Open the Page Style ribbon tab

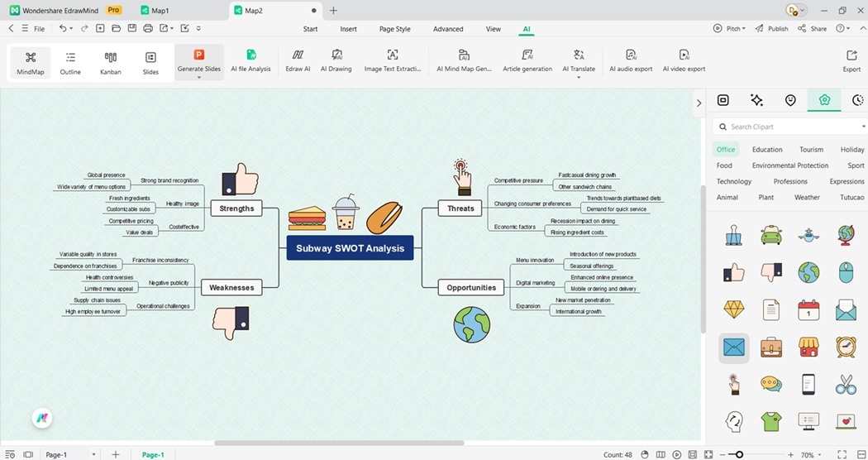(x=394, y=29)
